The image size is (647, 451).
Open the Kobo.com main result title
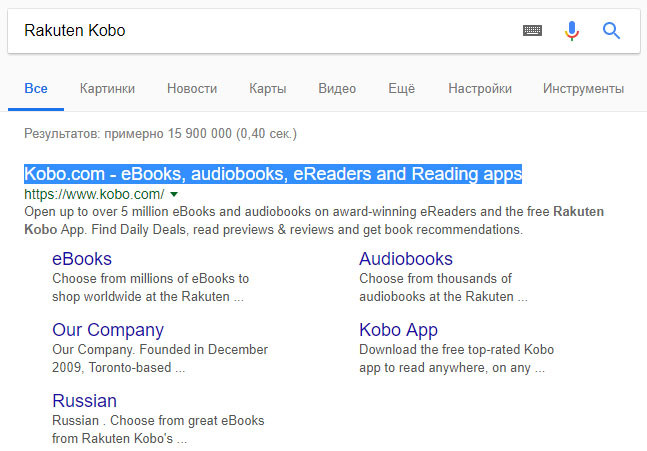[273, 174]
